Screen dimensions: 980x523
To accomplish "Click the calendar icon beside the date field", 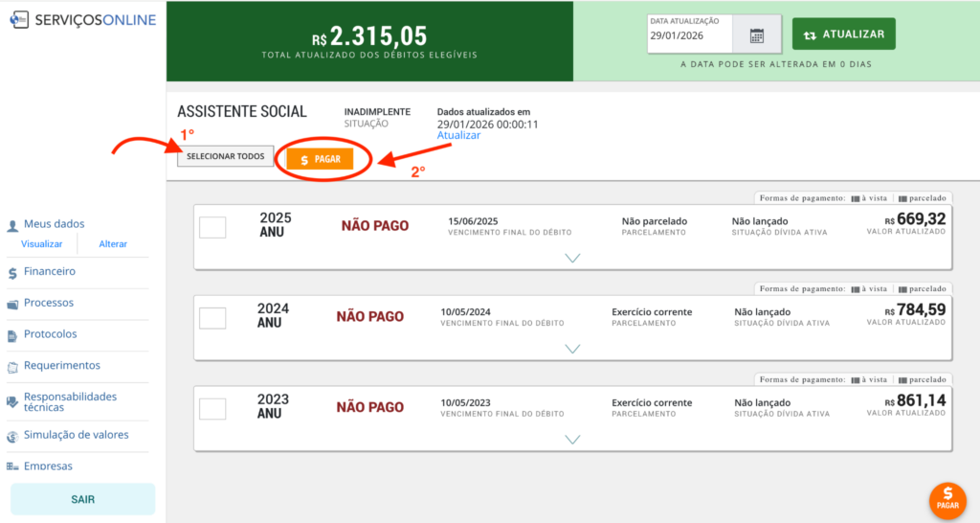I will tap(757, 35).
